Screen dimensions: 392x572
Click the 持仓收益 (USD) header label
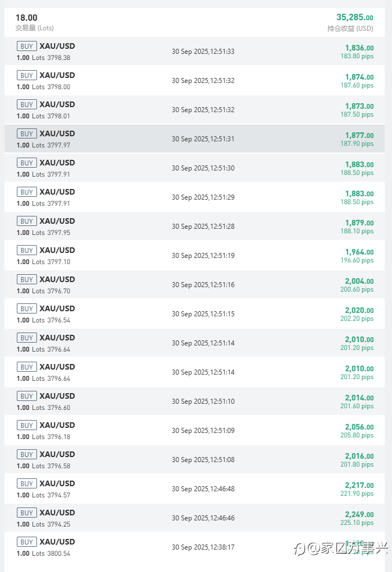[350, 28]
